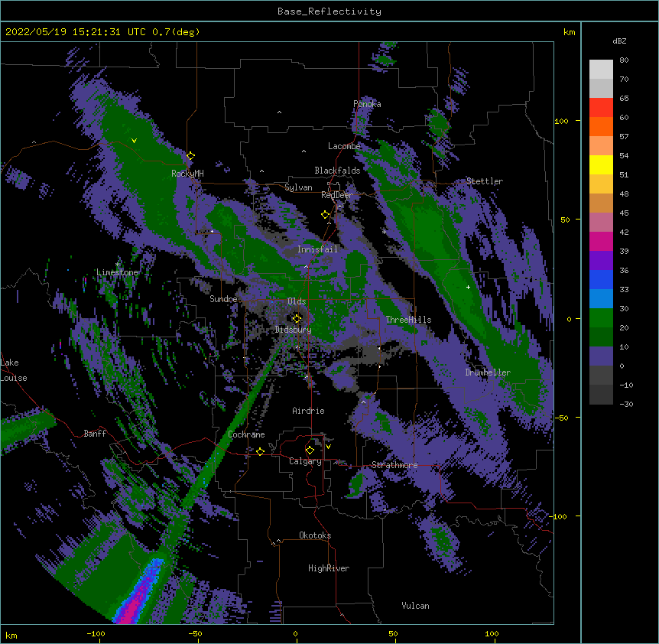Viewport: 659px width, 644px height.
Task: Pick the yellow 54 dBZ legend color
Action: [601, 164]
